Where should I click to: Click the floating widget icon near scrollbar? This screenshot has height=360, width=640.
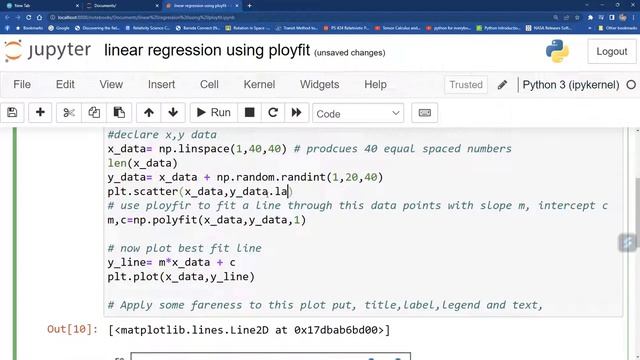(x=628, y=243)
